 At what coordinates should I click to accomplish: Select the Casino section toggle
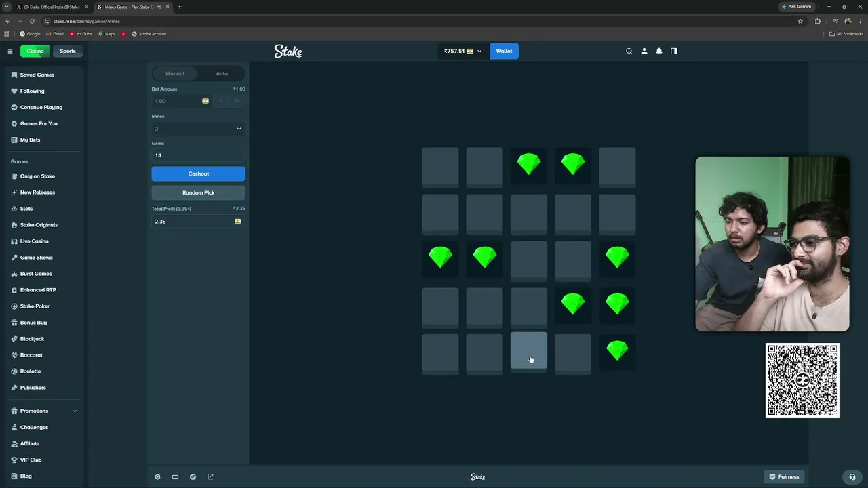point(35,51)
